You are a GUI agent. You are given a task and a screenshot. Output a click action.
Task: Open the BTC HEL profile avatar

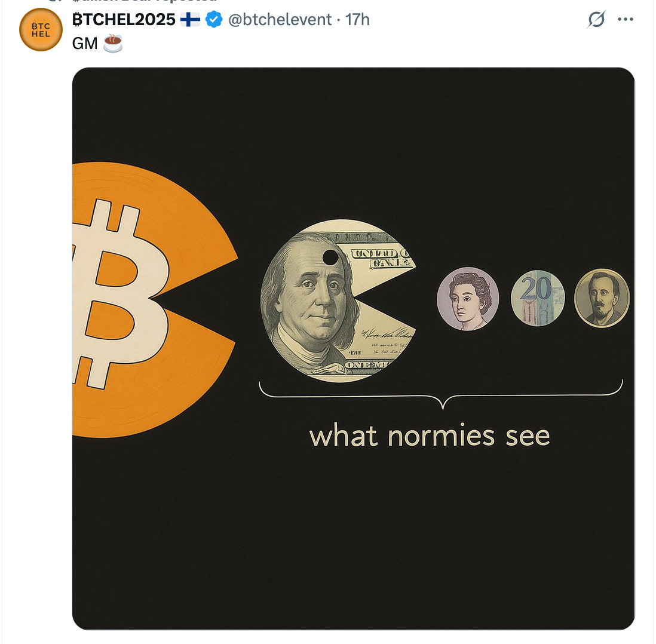[x=41, y=30]
